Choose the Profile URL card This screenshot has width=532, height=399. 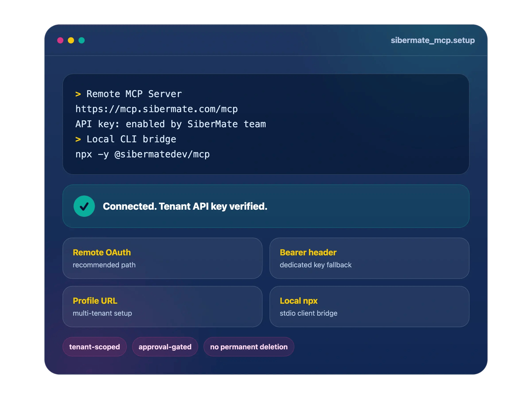(162, 307)
